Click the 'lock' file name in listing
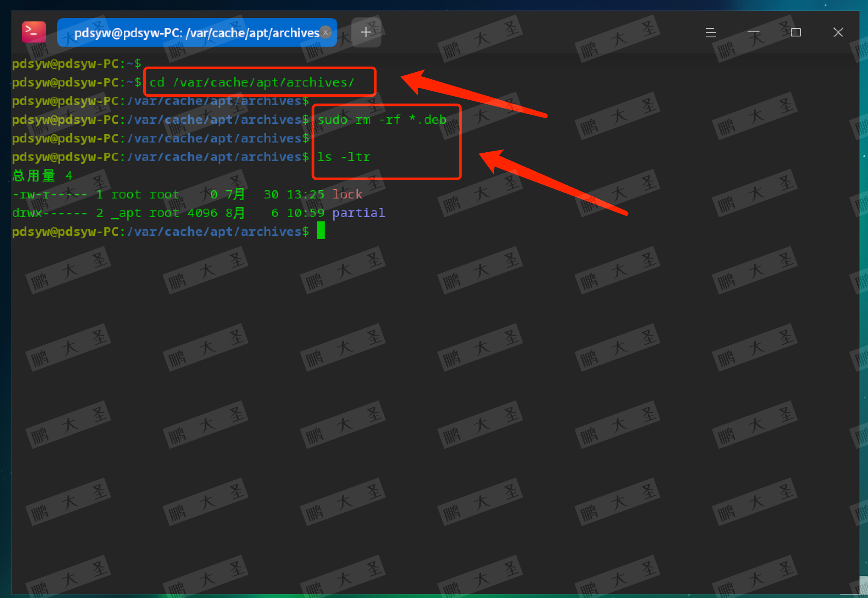The image size is (868, 598). (347, 194)
